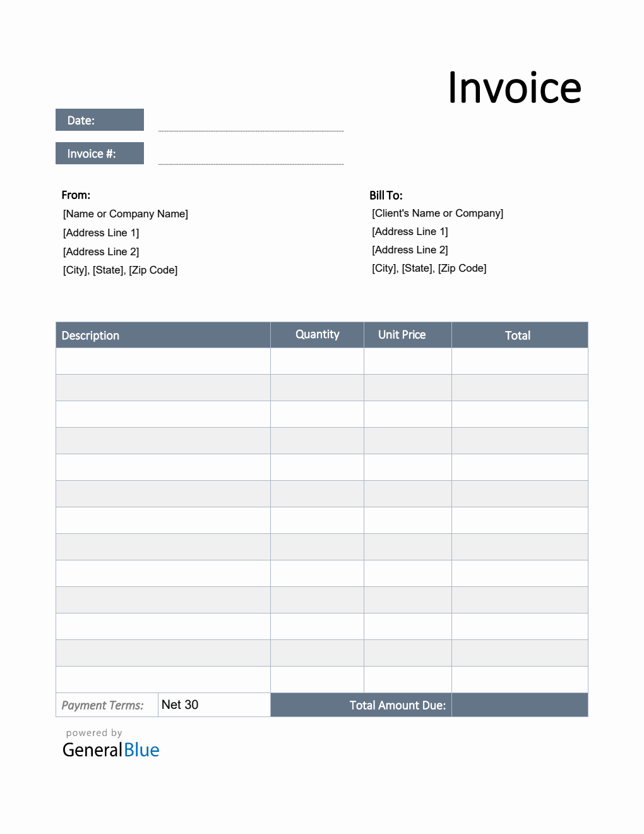Image resolution: width=644 pixels, height=834 pixels.
Task: Select the Date input line
Action: [251, 130]
